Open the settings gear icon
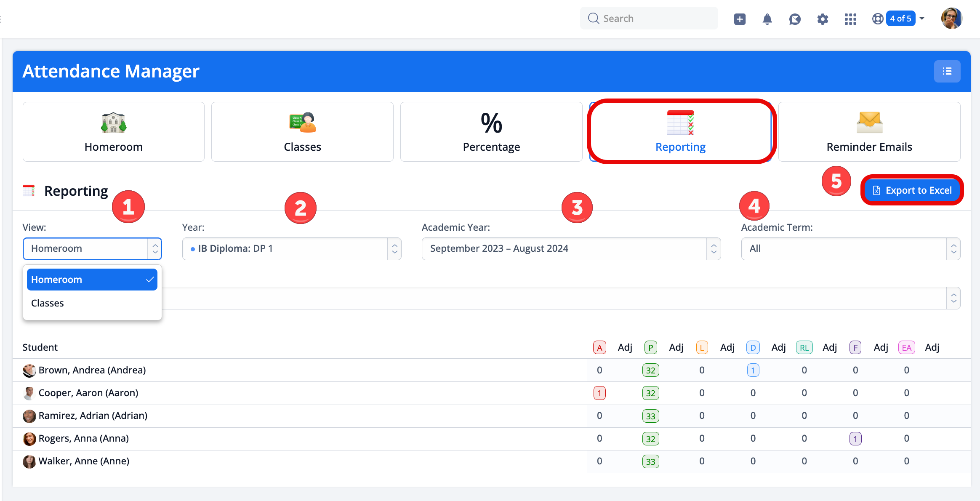This screenshot has height=501, width=980. click(x=823, y=19)
